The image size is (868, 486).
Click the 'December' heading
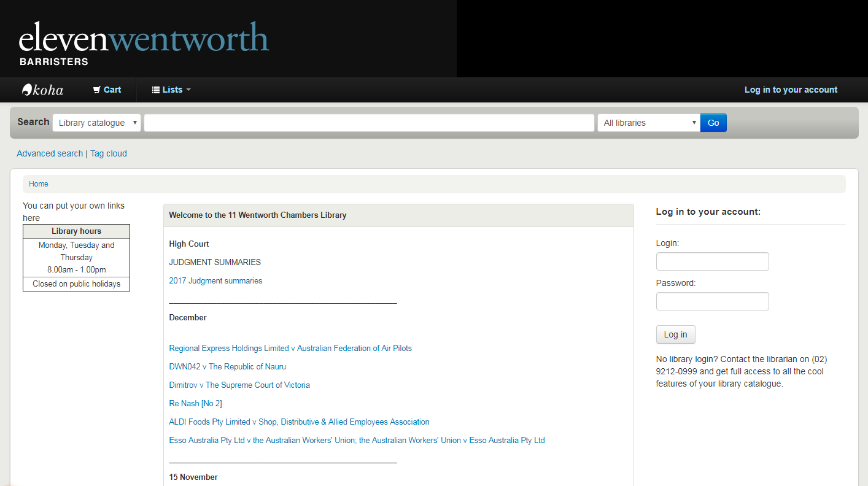coord(188,318)
